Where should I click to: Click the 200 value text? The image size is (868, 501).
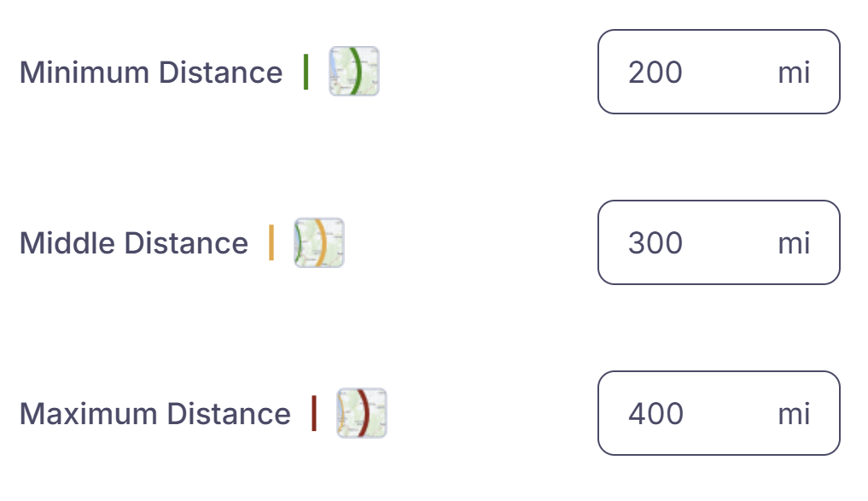655,73
